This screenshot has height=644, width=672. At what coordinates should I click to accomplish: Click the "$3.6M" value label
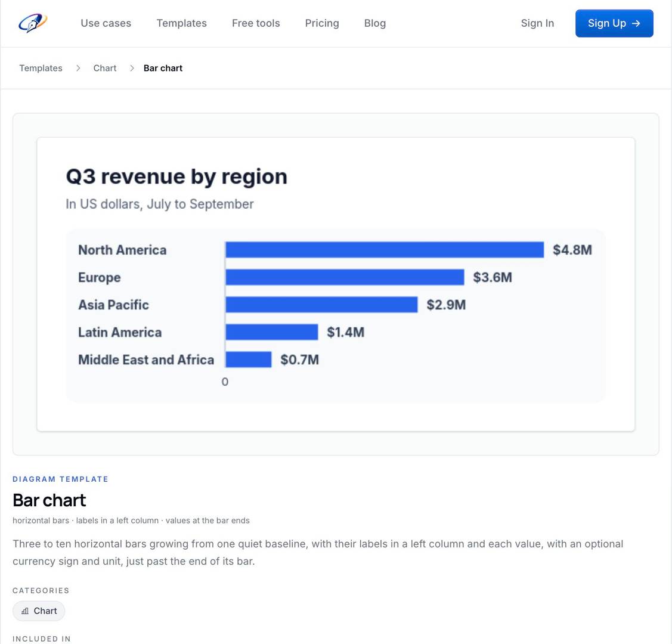(x=493, y=277)
